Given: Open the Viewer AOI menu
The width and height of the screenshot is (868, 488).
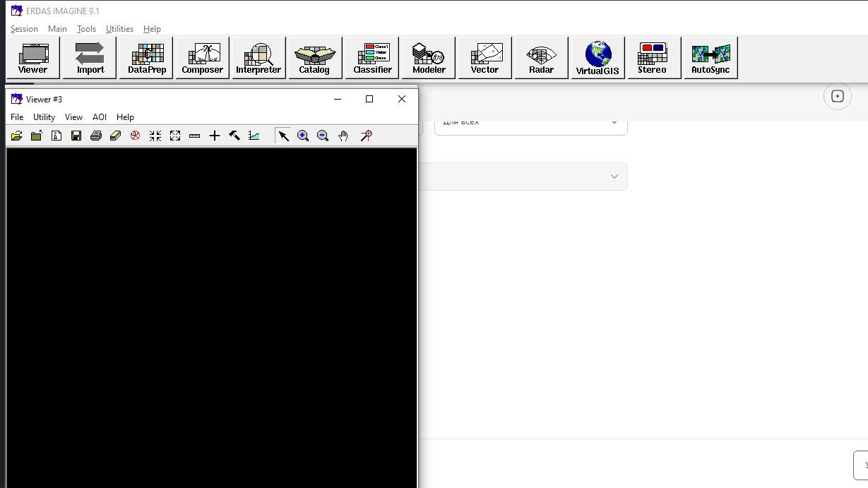Looking at the screenshot, I should (100, 117).
